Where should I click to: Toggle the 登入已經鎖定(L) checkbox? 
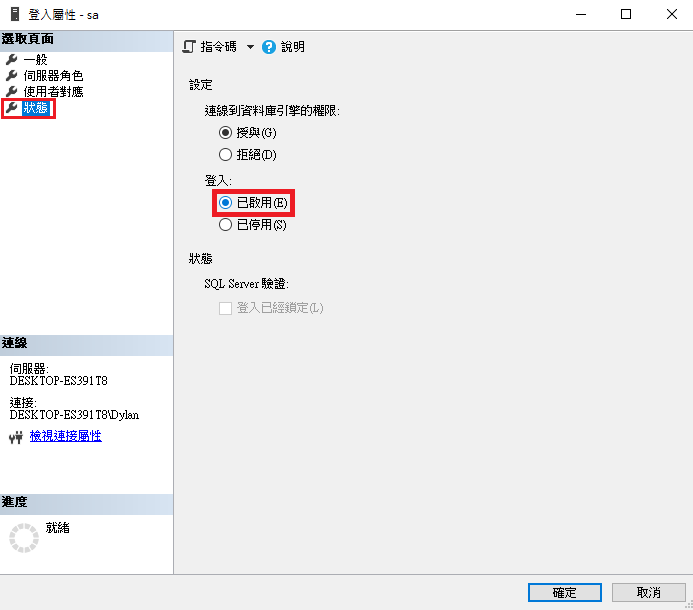[x=225, y=308]
